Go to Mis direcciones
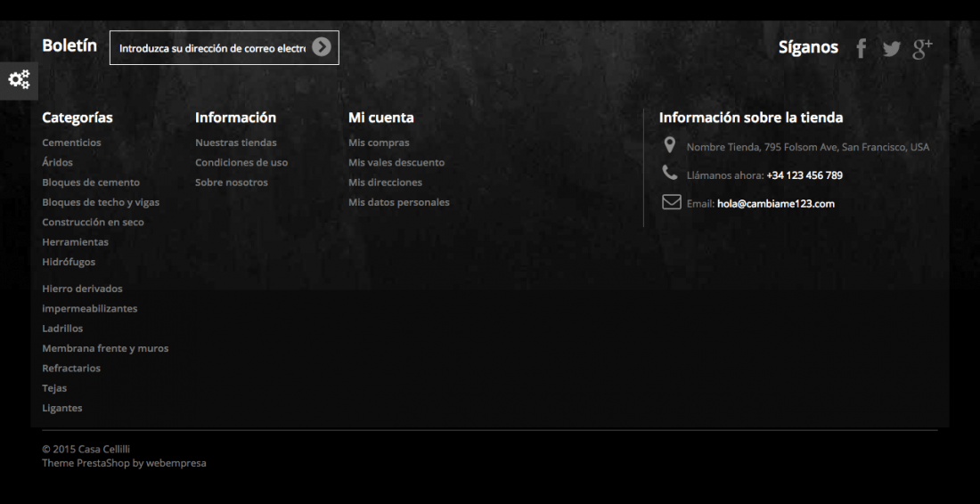 pyautogui.click(x=385, y=183)
